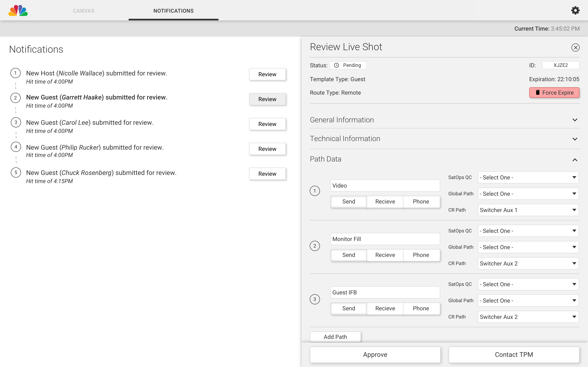The image size is (588, 367).
Task: Open Video path SatOps QC dropdown
Action: point(528,177)
